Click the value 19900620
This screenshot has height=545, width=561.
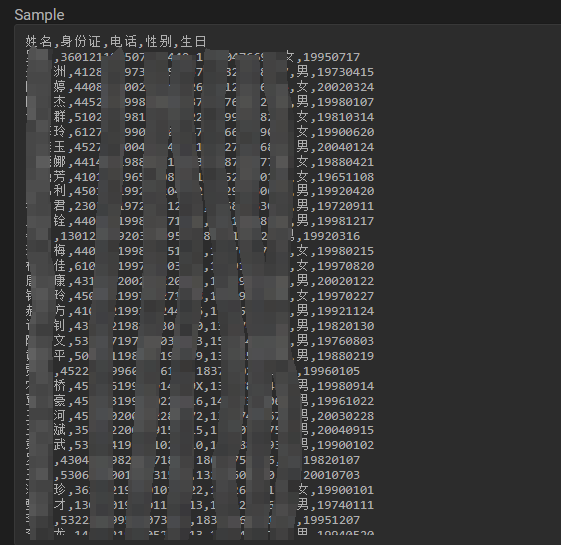346,132
